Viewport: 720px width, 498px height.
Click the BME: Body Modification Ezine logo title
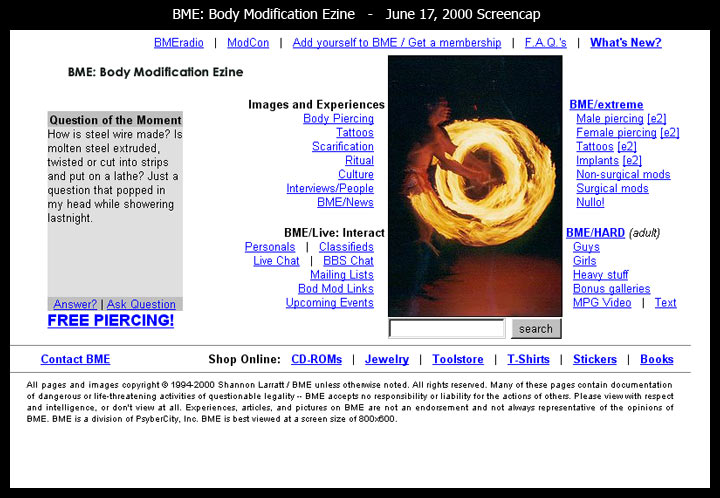coord(155,72)
